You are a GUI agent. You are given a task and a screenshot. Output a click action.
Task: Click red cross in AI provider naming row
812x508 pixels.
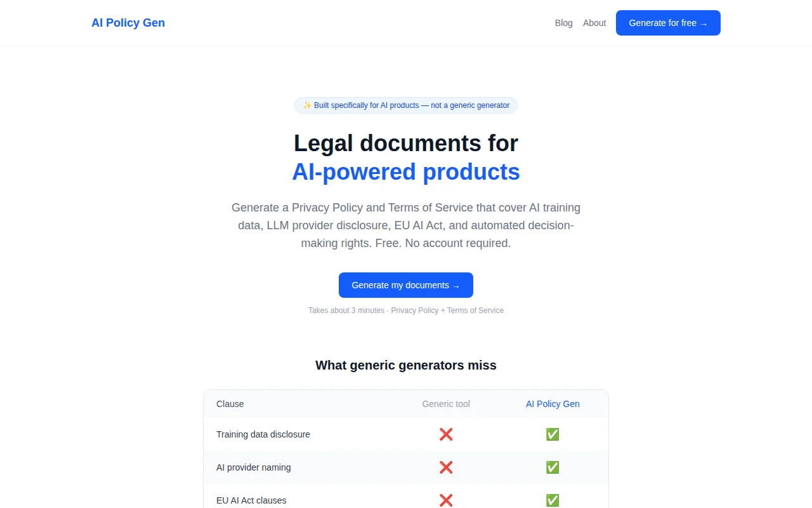(446, 467)
